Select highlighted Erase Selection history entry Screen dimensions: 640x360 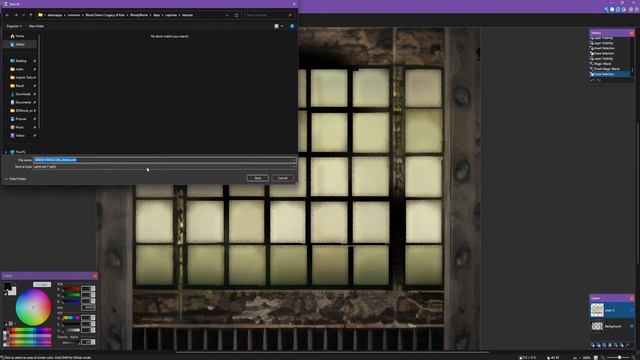610,74
